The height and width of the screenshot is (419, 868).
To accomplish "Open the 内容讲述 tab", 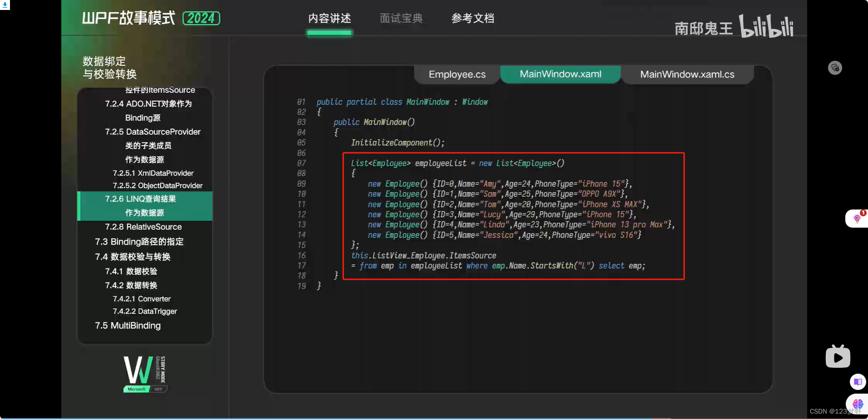I will [330, 18].
